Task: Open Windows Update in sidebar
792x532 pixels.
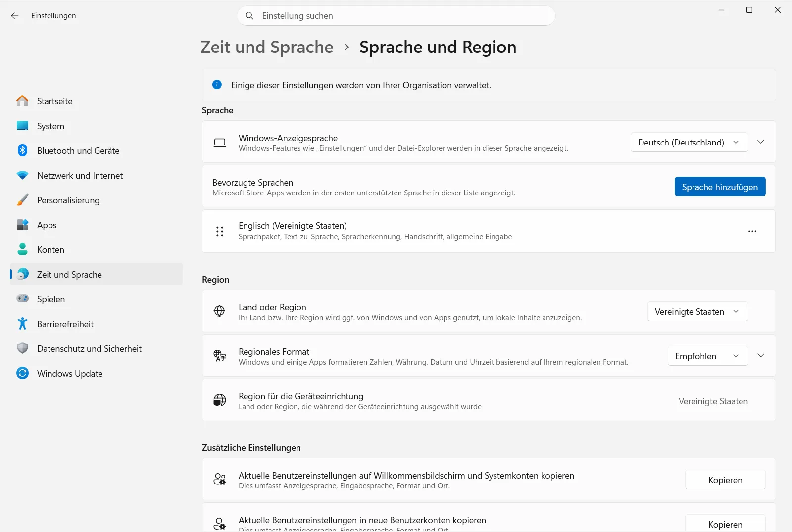Action: click(96, 373)
